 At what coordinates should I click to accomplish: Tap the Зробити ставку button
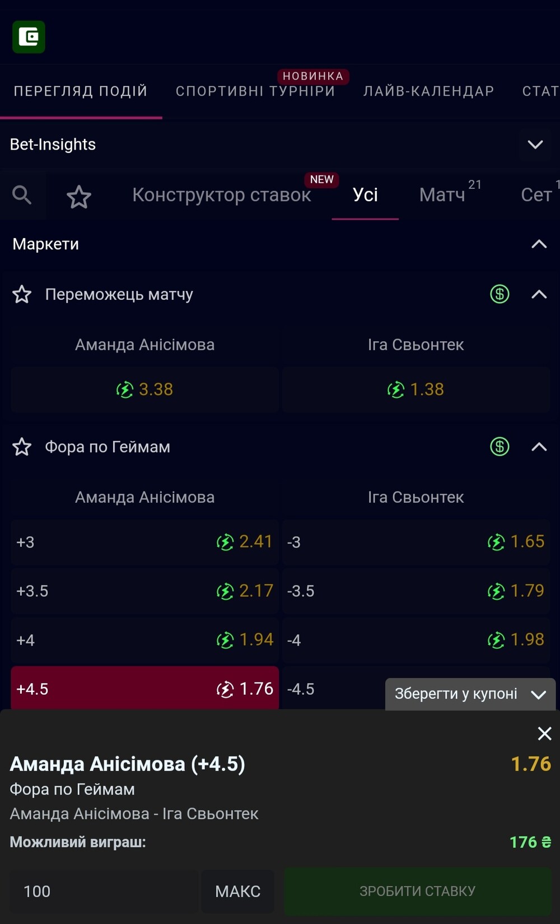pyautogui.click(x=418, y=891)
